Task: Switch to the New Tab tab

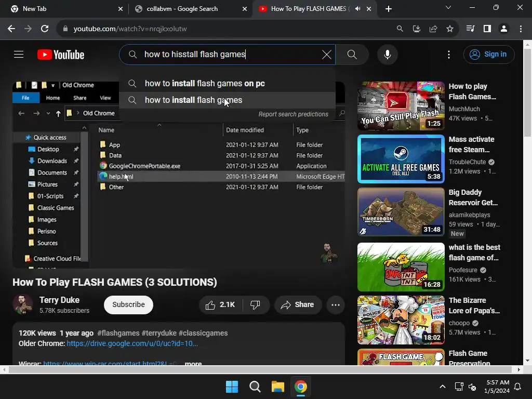Action: click(x=64, y=9)
